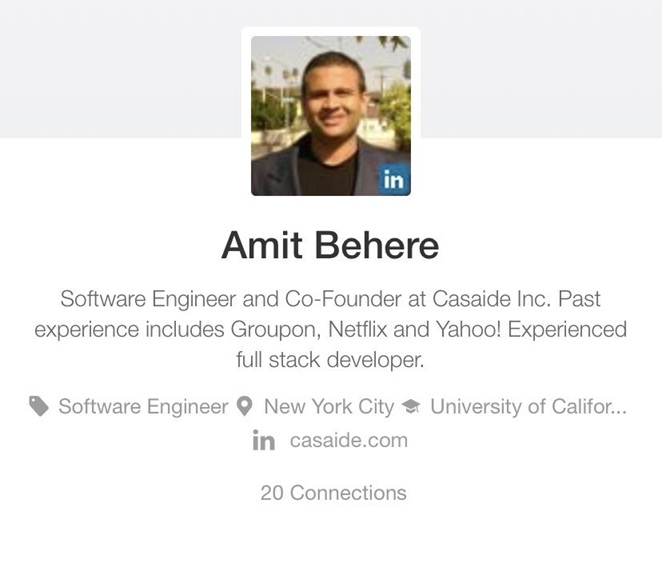The image size is (662, 563).
Task: Open the University of Califor... education entry
Action: click(x=528, y=407)
